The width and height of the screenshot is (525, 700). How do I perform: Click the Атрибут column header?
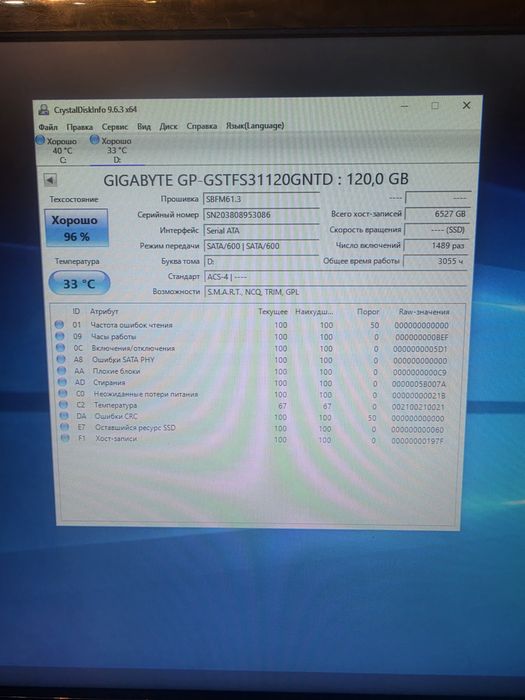pyautogui.click(x=104, y=312)
